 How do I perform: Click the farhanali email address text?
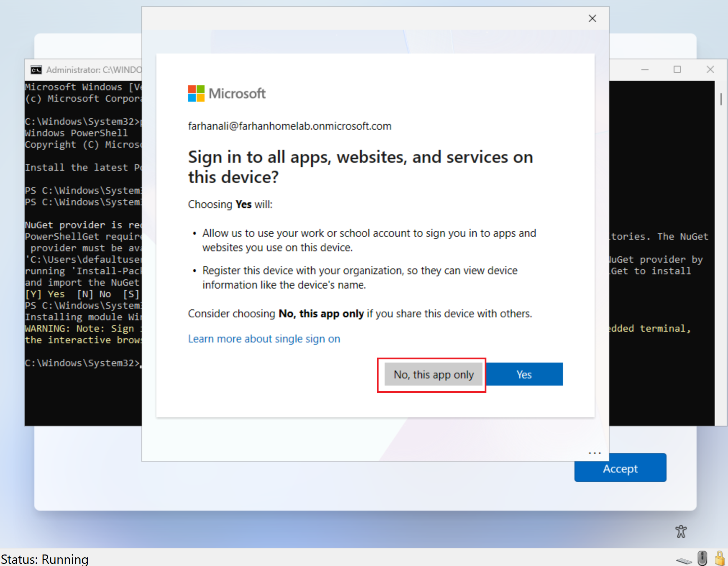pyautogui.click(x=289, y=126)
